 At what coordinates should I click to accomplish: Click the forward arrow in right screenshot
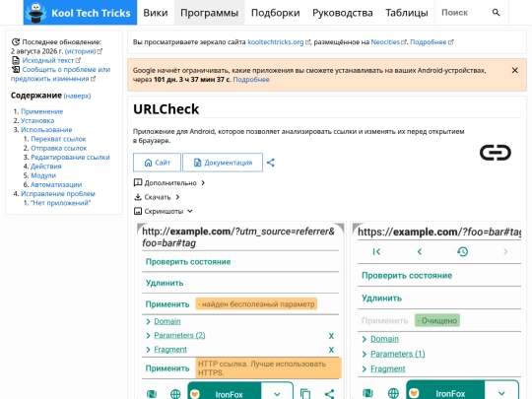505,252
